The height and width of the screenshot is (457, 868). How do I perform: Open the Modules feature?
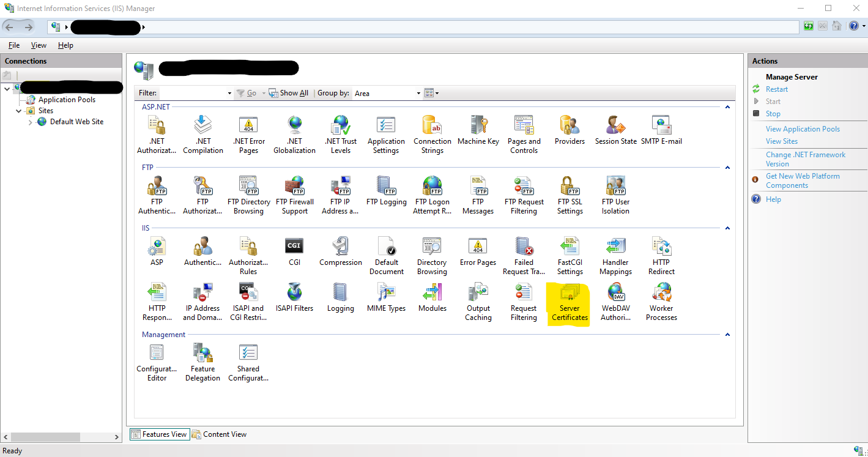coord(432,297)
